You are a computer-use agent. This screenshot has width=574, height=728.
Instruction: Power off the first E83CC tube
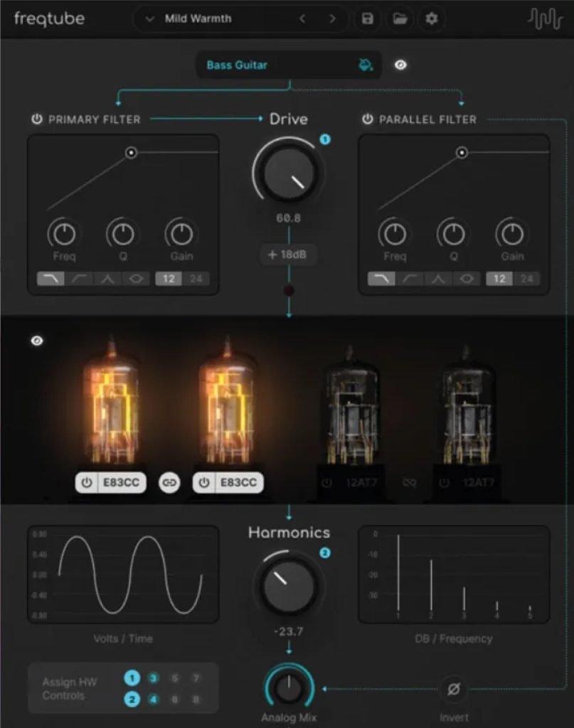[x=87, y=483]
